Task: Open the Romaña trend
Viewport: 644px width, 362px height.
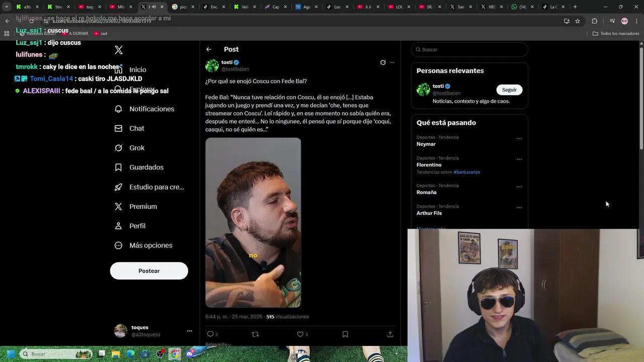Action: 426,193
